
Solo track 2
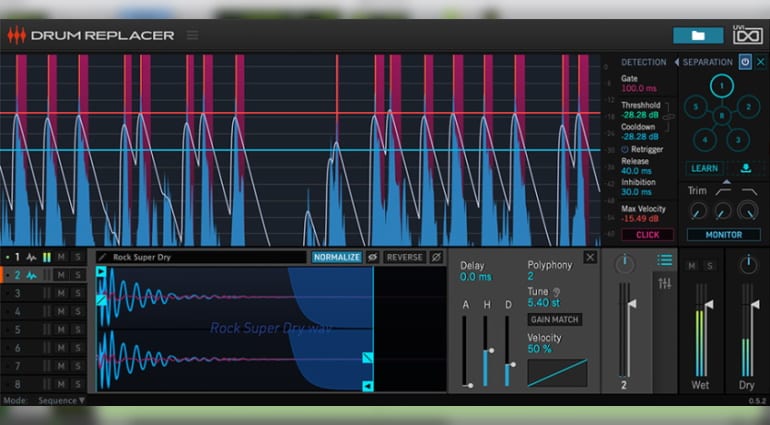point(77,275)
